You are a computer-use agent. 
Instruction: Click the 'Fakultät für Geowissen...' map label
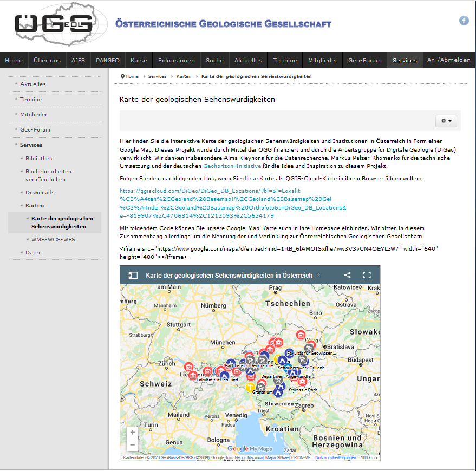[311, 353]
